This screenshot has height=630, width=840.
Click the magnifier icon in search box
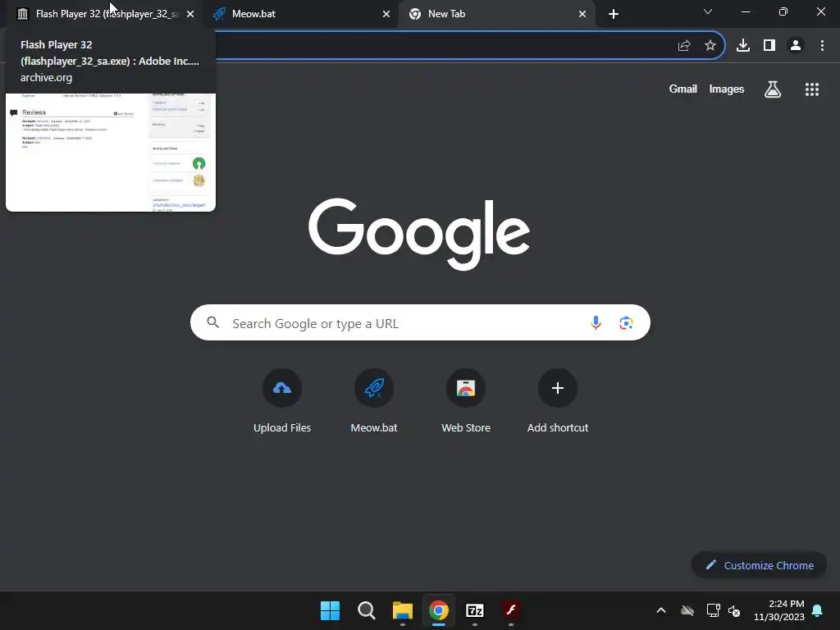coord(212,322)
